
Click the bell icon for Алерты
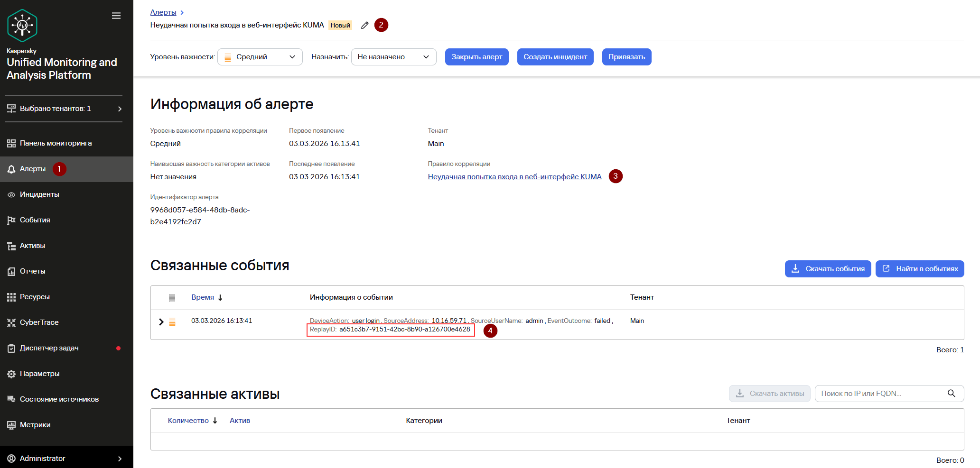click(x=11, y=169)
